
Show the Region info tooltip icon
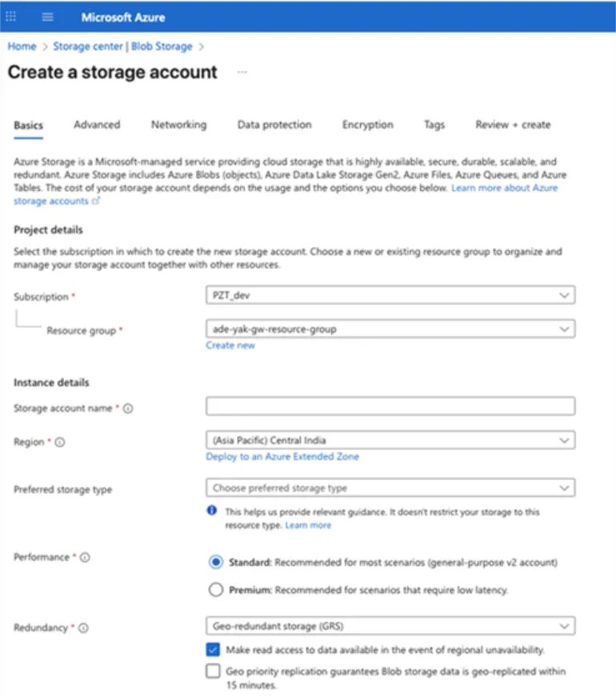click(60, 442)
